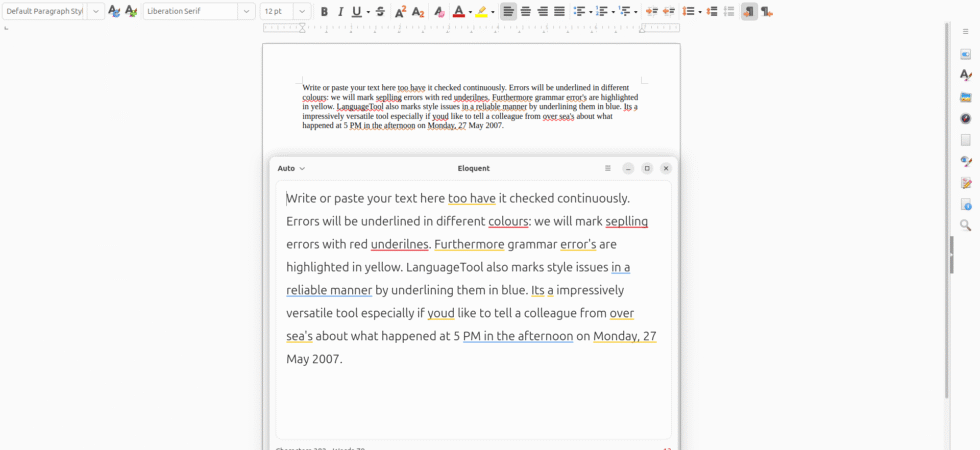980x450 pixels.
Task: Click the horizontal ruler in Writer
Action: point(471,28)
